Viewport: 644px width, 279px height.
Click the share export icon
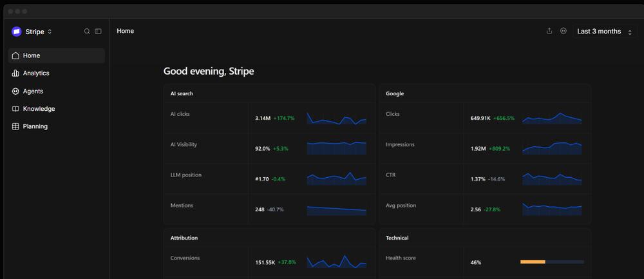549,31
